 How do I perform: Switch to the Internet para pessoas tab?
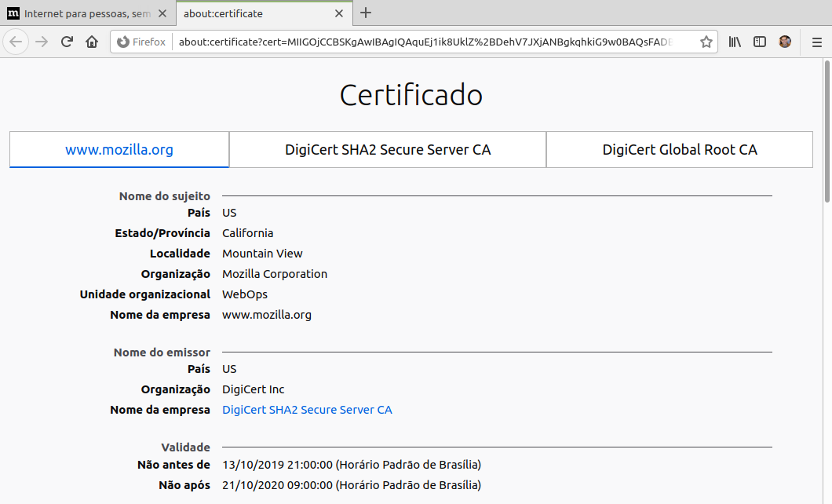pyautogui.click(x=88, y=13)
